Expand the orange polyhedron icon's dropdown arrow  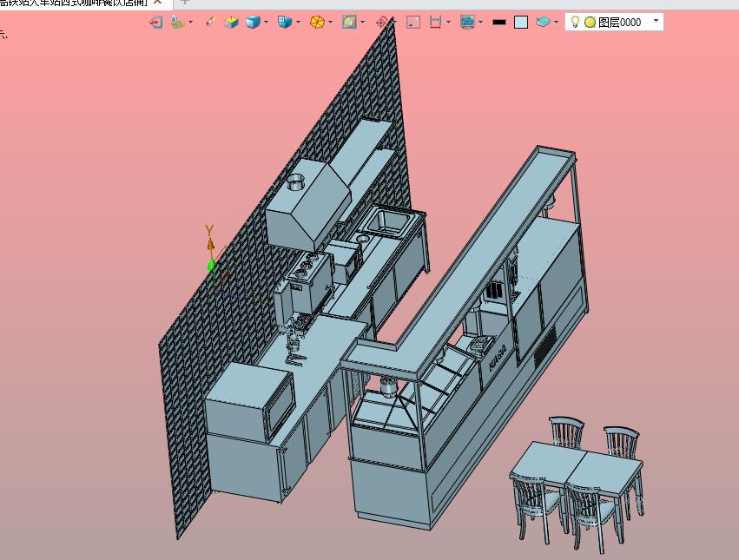[x=330, y=23]
